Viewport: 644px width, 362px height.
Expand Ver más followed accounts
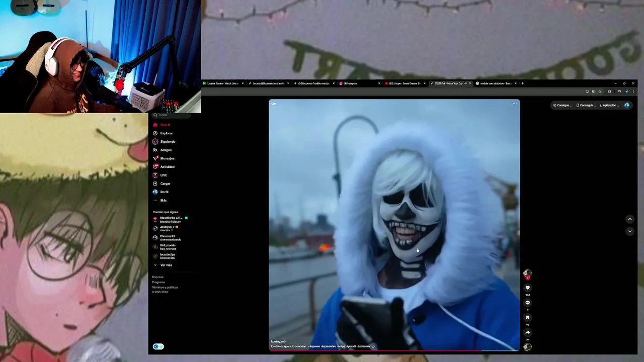pyautogui.click(x=163, y=265)
